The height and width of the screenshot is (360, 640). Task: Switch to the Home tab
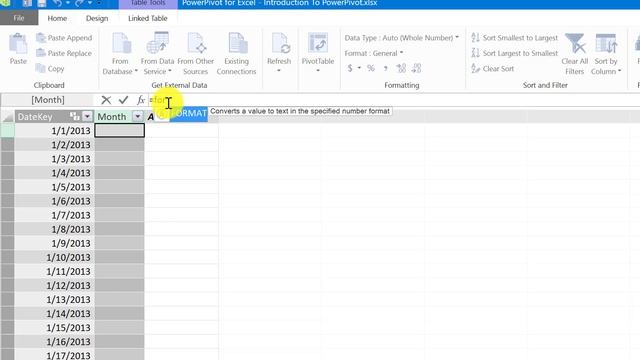point(57,18)
